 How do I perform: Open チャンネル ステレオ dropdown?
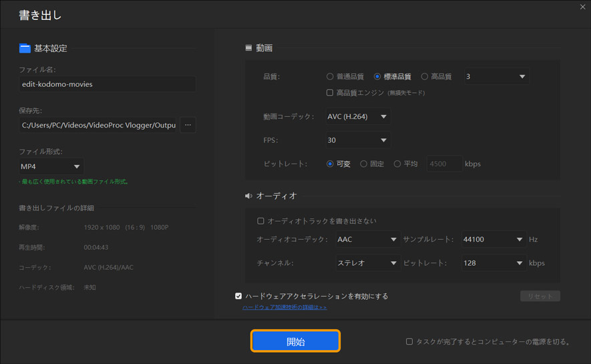coord(367,263)
